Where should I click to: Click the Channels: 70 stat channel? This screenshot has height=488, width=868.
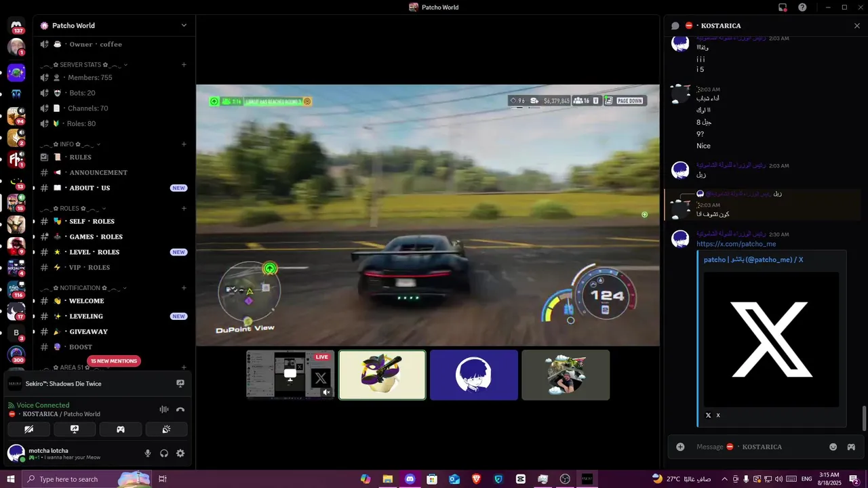[x=113, y=108]
